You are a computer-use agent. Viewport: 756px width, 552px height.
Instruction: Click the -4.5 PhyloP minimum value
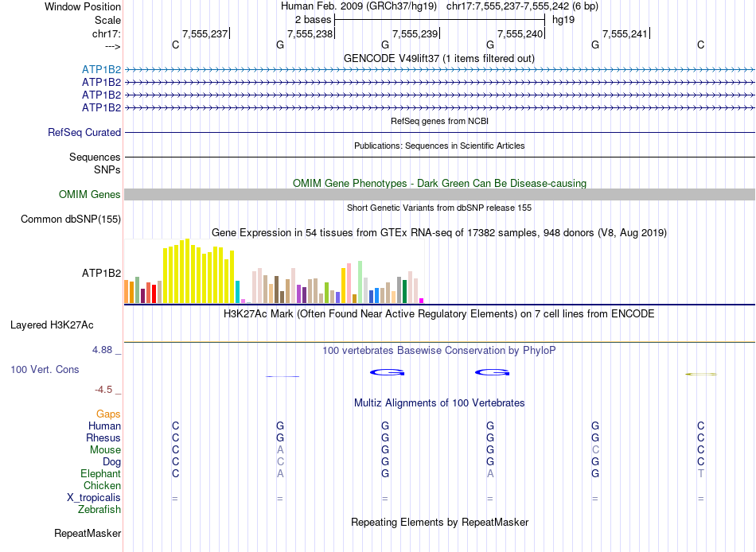103,389
